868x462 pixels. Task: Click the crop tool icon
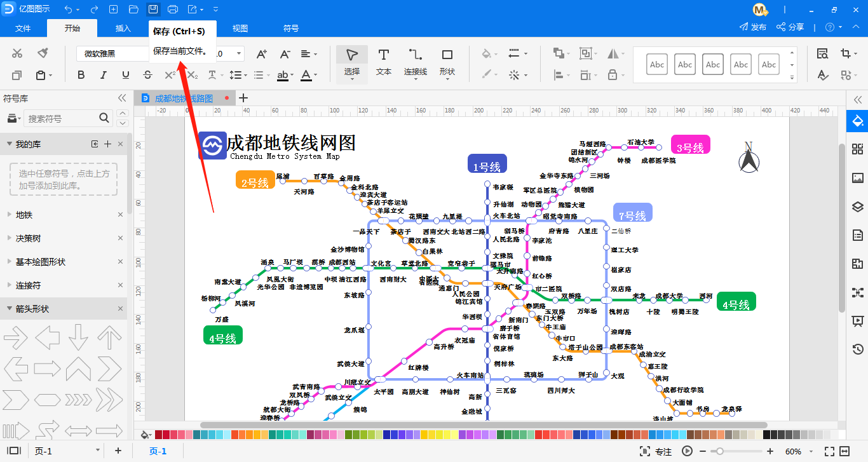point(845,54)
